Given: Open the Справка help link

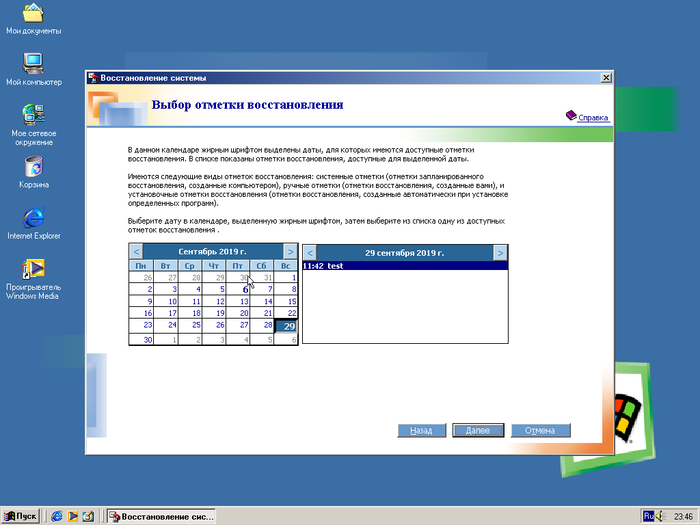Looking at the screenshot, I should [593, 118].
